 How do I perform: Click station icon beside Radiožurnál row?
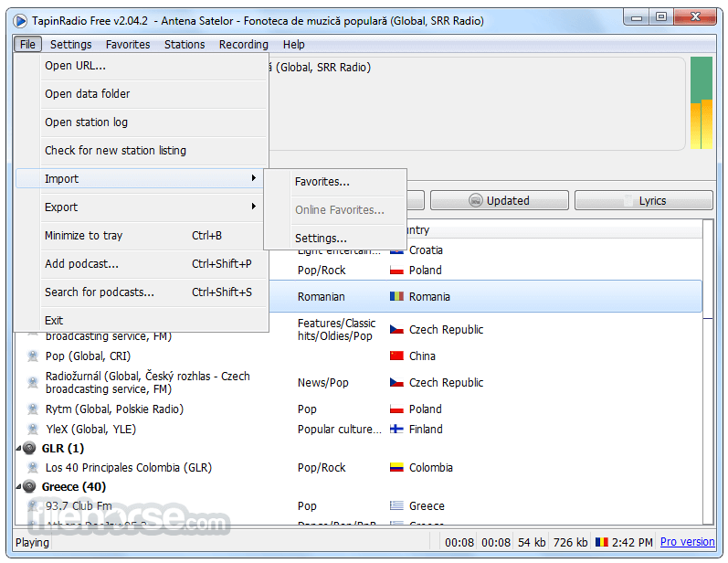click(x=33, y=383)
